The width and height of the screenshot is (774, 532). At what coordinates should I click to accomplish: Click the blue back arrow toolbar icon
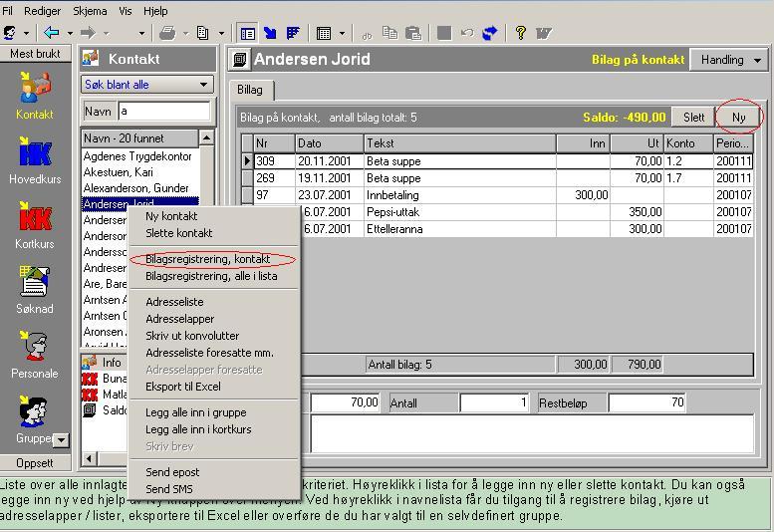click(51, 33)
